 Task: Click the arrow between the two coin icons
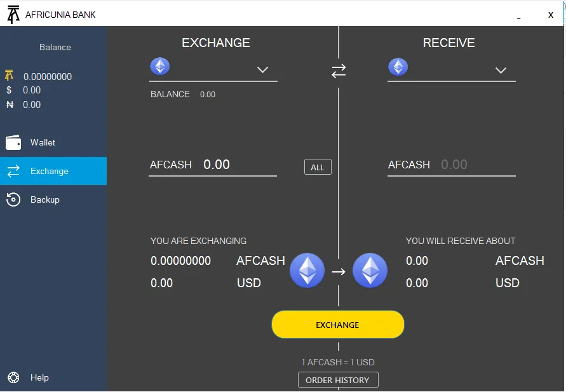pyautogui.click(x=339, y=271)
